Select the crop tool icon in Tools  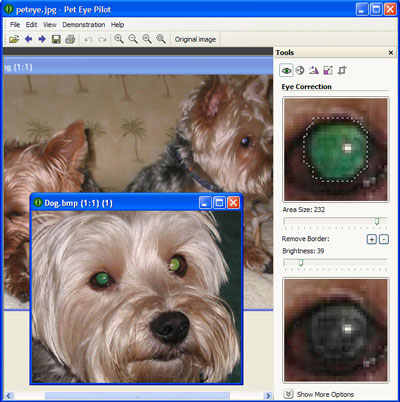342,70
